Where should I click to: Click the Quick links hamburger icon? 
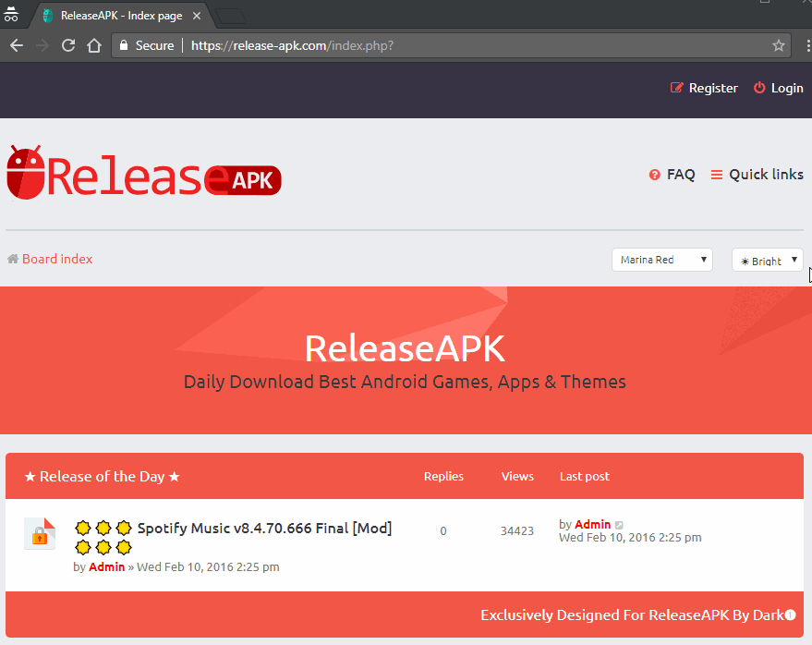[x=717, y=175]
